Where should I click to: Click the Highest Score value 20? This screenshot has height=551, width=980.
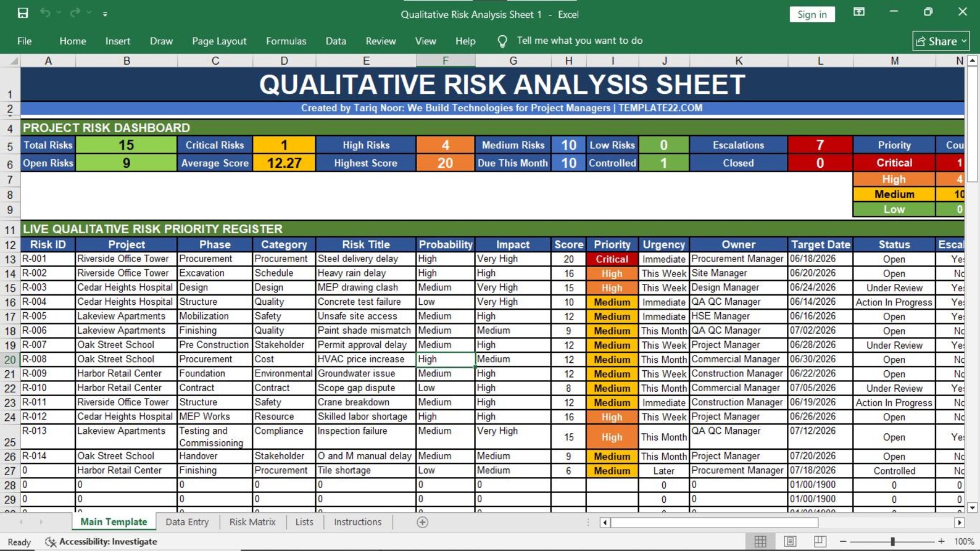[x=446, y=163]
